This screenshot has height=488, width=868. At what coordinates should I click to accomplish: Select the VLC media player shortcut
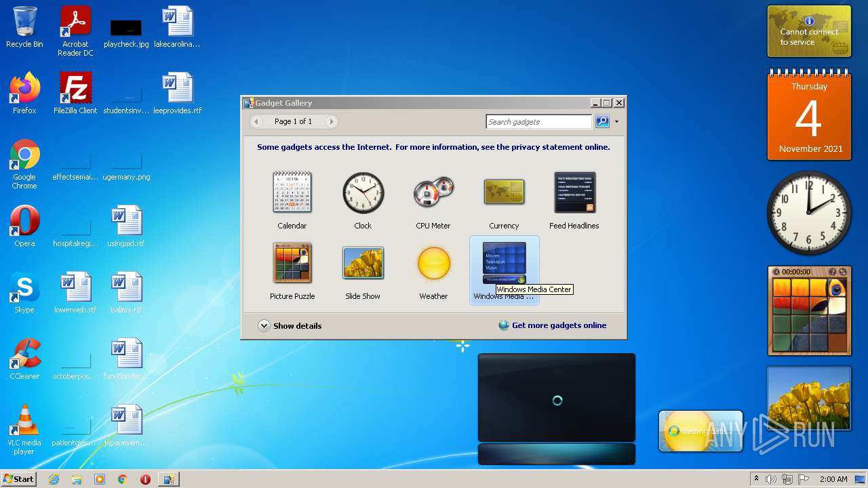point(24,430)
